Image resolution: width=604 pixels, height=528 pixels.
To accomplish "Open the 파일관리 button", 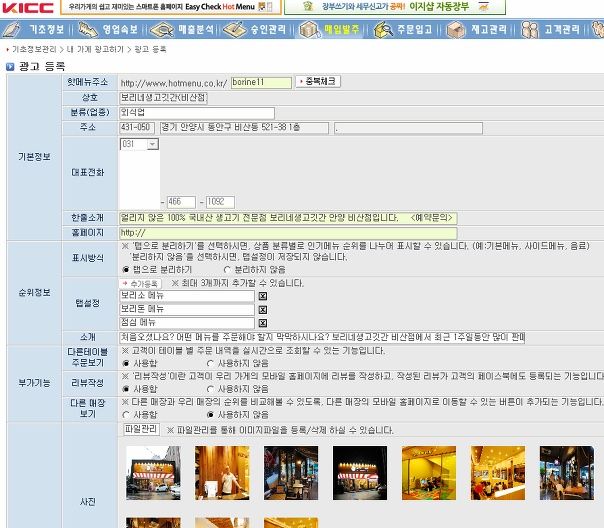I will (x=141, y=429).
